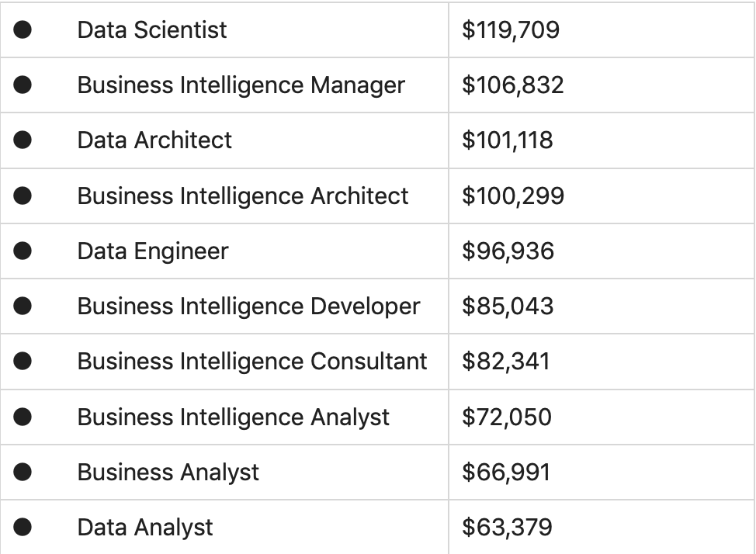The width and height of the screenshot is (756, 554).
Task: Select the $100,299 salary cell
Action: pyautogui.click(x=513, y=196)
